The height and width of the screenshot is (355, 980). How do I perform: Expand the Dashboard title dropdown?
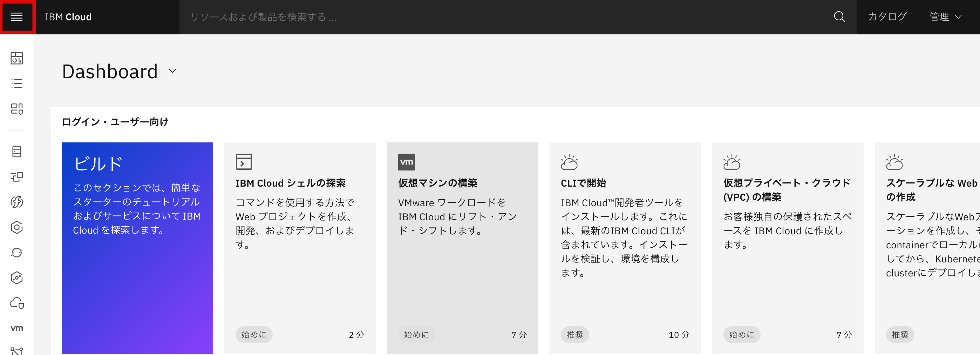point(172,71)
